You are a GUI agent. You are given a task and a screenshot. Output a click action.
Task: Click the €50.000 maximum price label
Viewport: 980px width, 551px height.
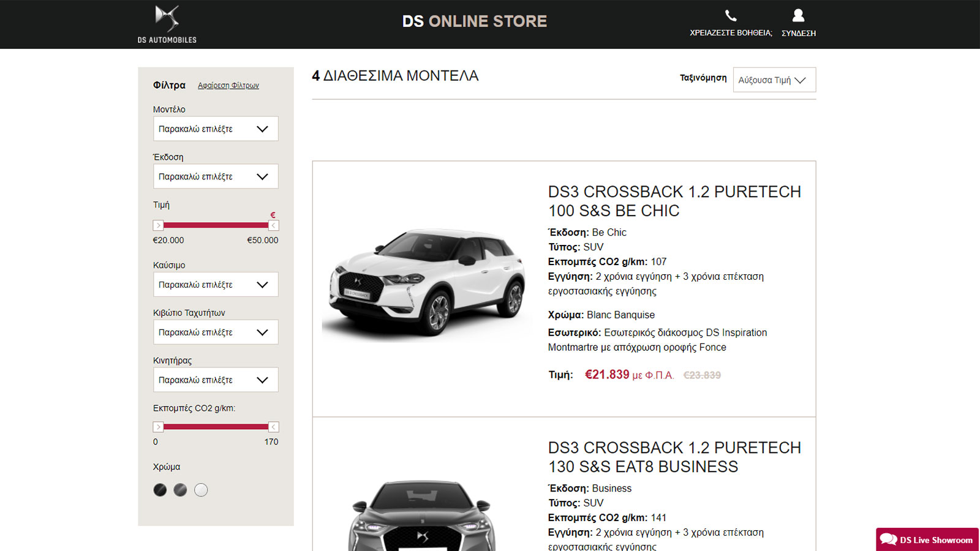(263, 240)
